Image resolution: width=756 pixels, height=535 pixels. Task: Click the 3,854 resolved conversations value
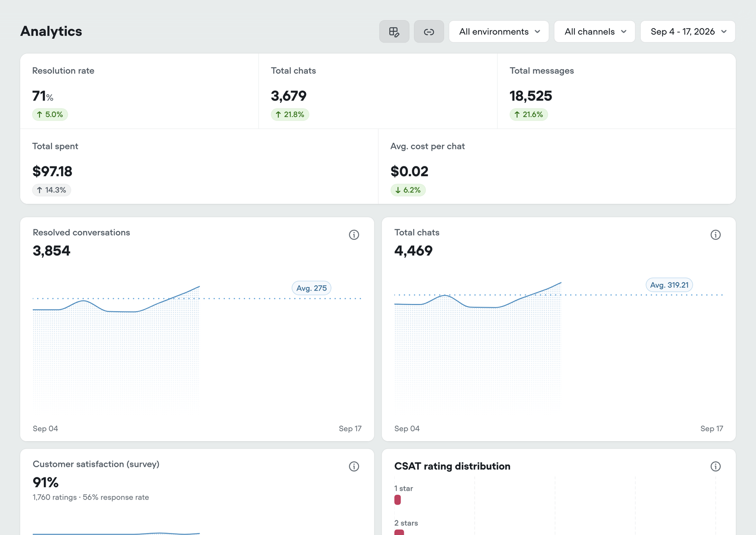pyautogui.click(x=51, y=251)
